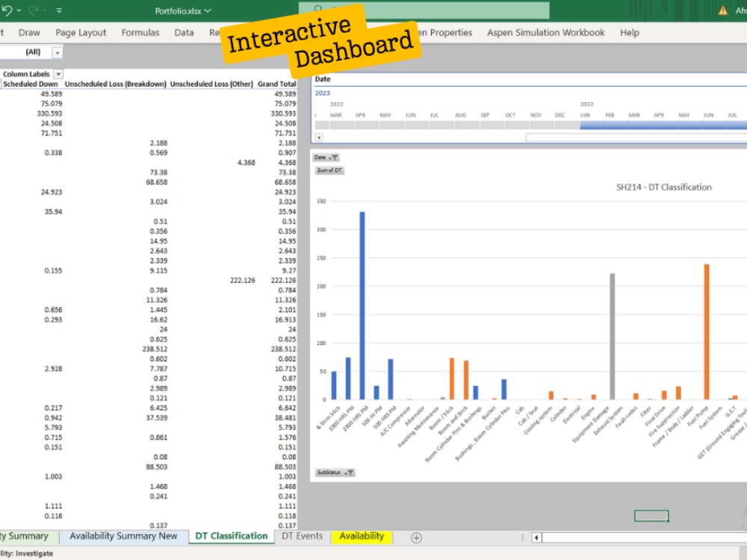Click the Undo icon

point(7,9)
